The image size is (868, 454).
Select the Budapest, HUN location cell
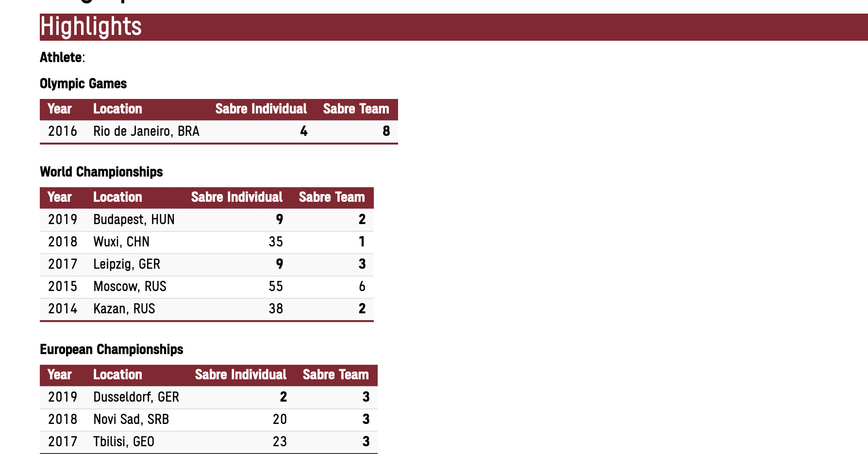coord(134,220)
